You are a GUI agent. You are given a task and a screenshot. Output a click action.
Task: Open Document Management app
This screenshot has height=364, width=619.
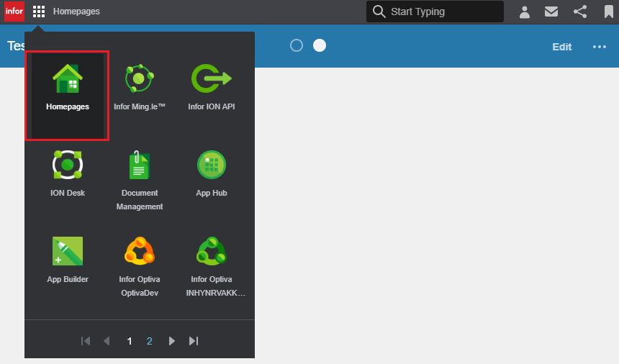[x=140, y=181]
